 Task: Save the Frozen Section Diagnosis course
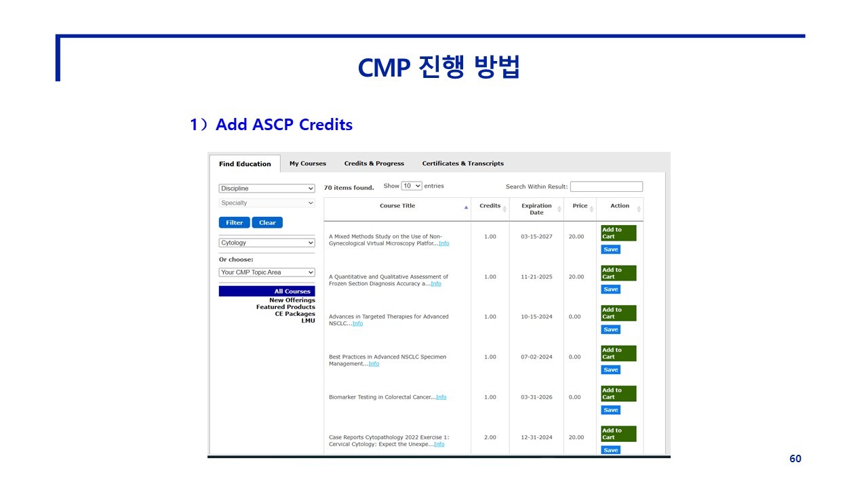pos(611,289)
